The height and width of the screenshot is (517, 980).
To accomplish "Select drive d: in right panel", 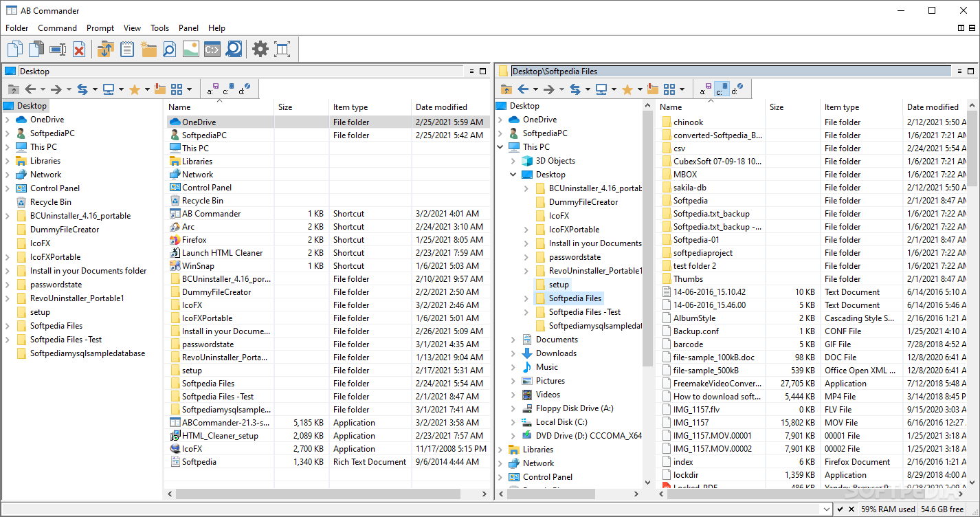I will (738, 89).
